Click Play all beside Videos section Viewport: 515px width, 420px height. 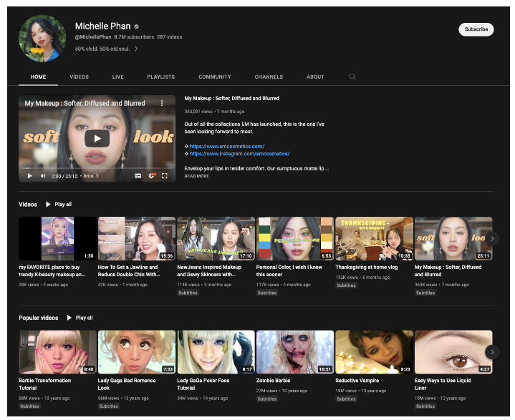click(x=59, y=205)
